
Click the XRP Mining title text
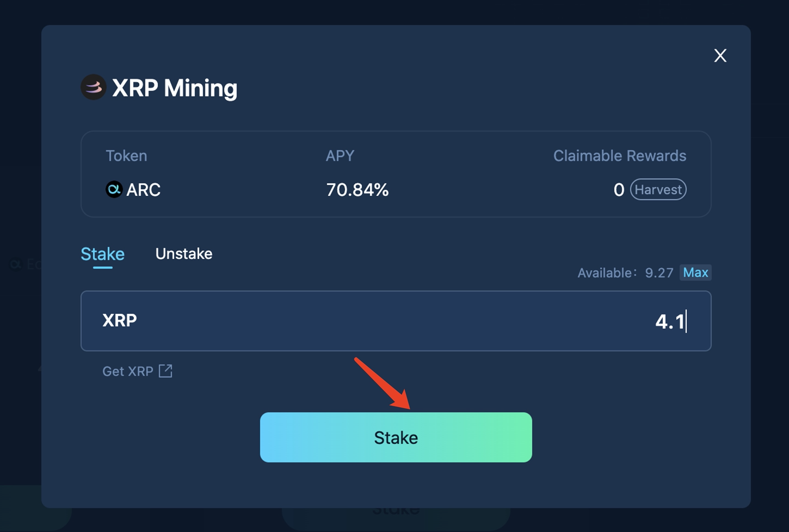click(175, 88)
